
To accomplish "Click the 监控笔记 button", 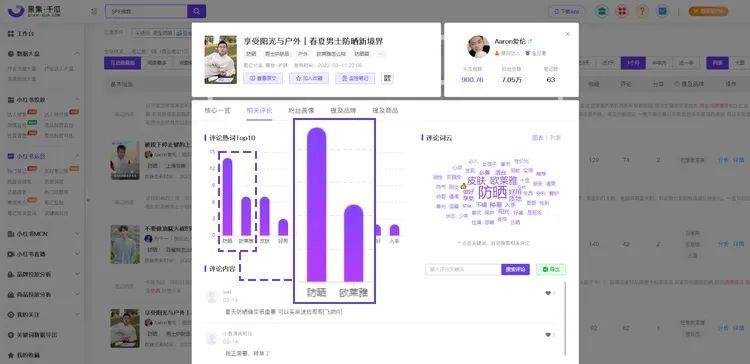I will point(355,78).
